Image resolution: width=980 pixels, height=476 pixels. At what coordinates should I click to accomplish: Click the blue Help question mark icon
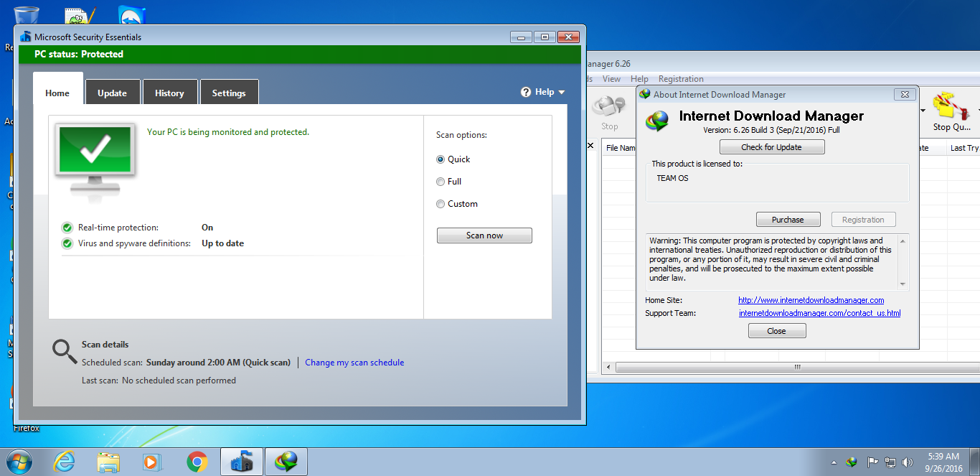click(x=526, y=92)
